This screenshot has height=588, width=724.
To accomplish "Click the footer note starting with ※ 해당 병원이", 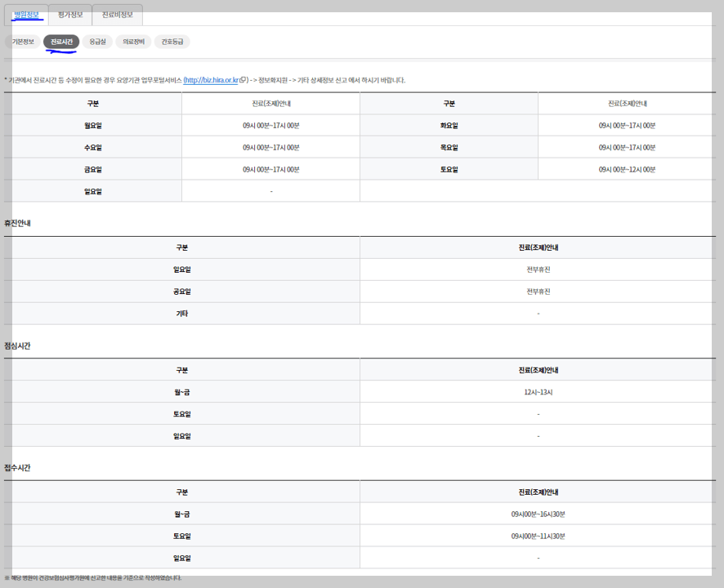I will click(x=93, y=578).
